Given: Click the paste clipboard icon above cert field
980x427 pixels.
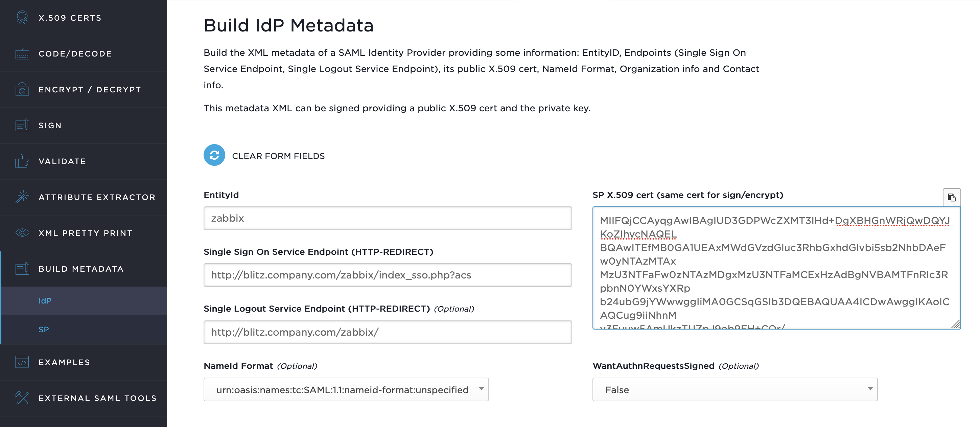Looking at the screenshot, I should (952, 198).
